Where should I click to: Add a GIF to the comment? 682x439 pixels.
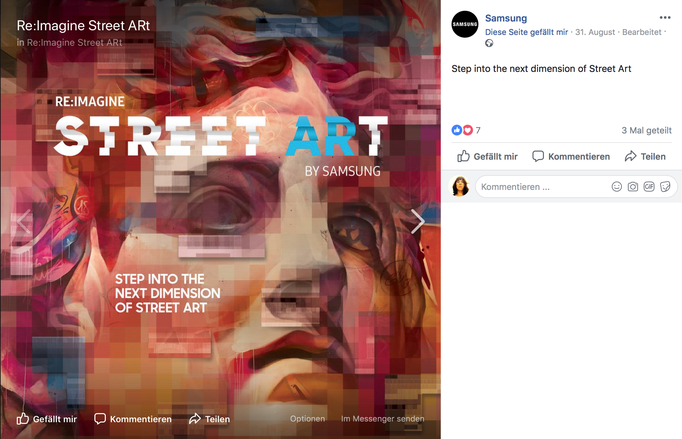(x=649, y=187)
